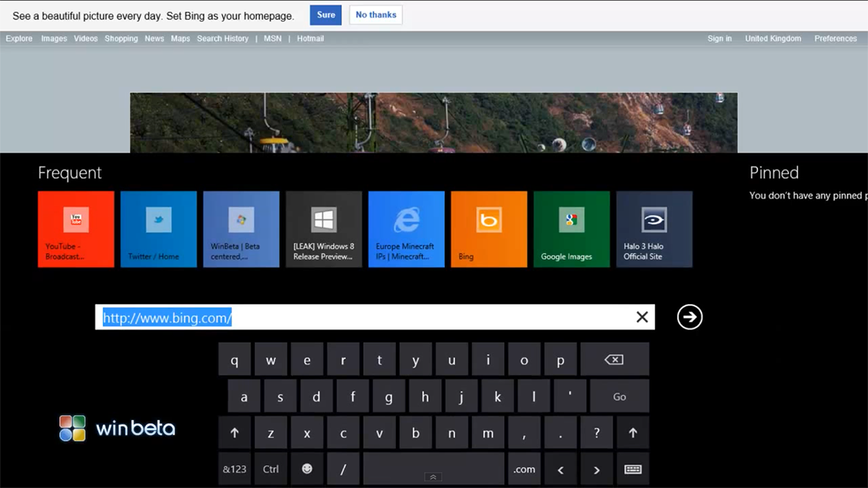This screenshot has height=488, width=868.
Task: Open the WinBeta frequent tile
Action: coord(241,229)
